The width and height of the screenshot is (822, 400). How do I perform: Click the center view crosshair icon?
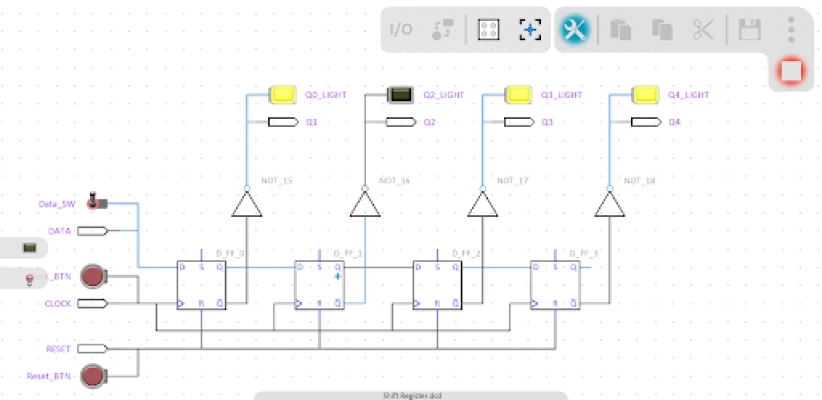529,30
